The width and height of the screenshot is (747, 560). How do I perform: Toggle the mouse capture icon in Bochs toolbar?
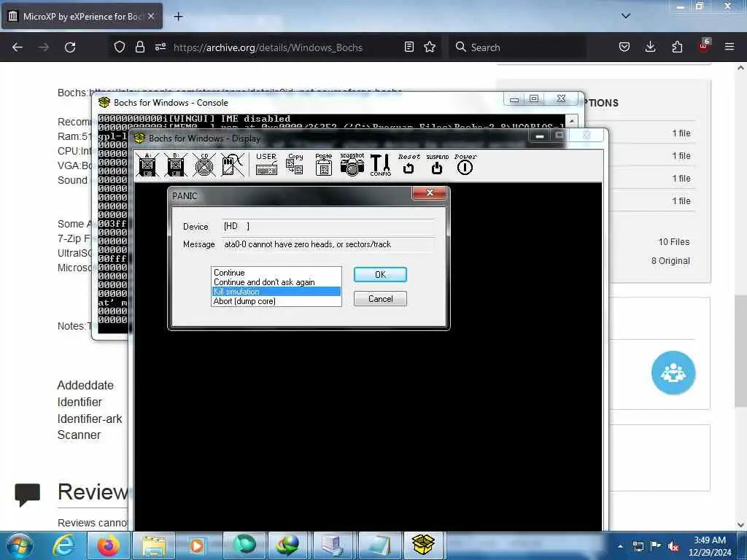tap(233, 165)
